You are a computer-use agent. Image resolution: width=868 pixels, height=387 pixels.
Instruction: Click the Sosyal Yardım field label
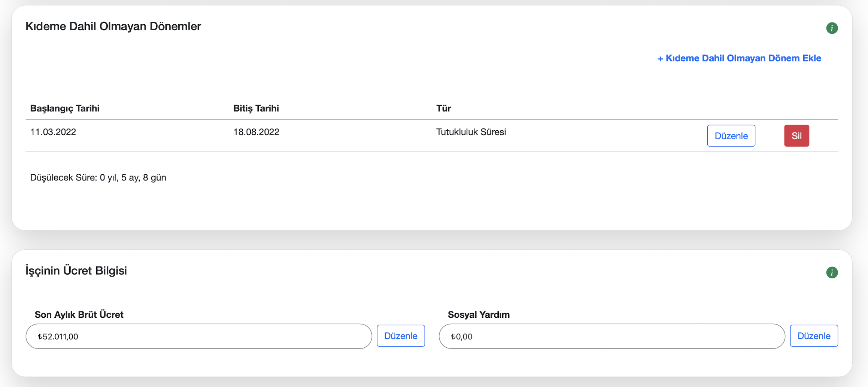click(x=478, y=315)
